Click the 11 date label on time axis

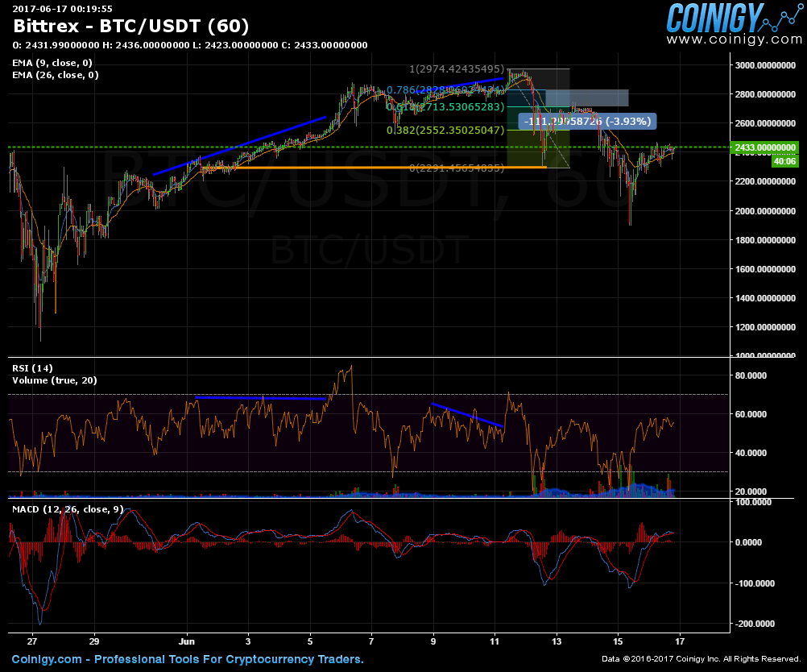[x=495, y=641]
